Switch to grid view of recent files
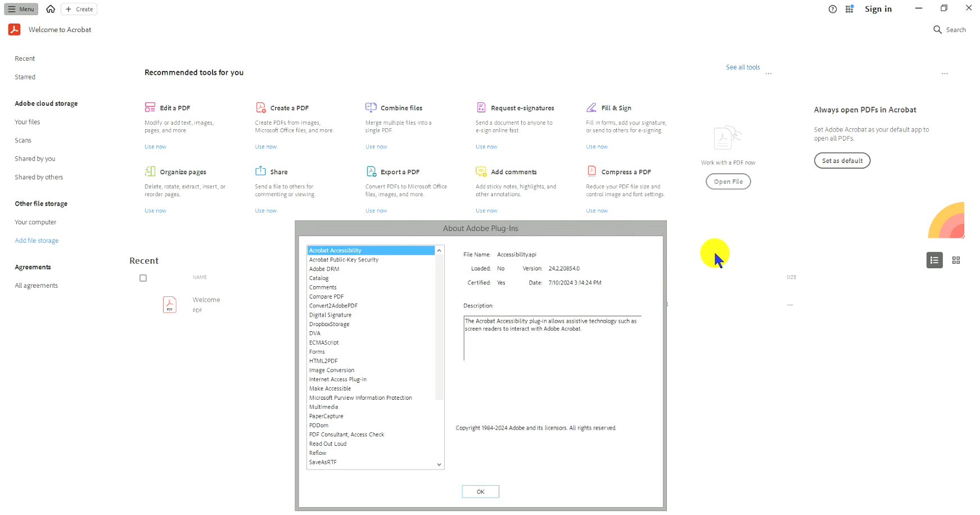Screen dimensions: 980x515 click(955, 260)
